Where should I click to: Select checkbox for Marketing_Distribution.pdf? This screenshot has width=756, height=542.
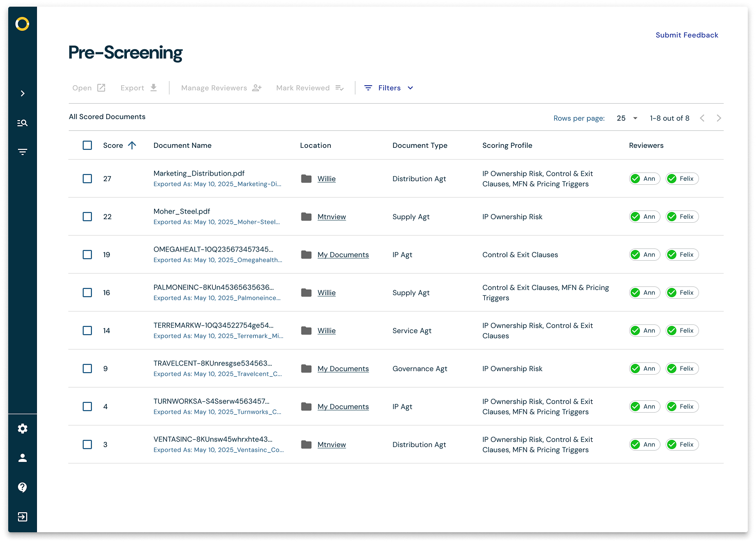point(87,179)
